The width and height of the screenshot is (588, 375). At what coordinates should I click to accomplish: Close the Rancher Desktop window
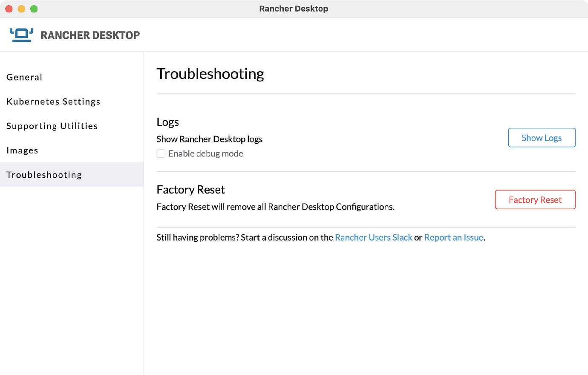click(x=9, y=9)
